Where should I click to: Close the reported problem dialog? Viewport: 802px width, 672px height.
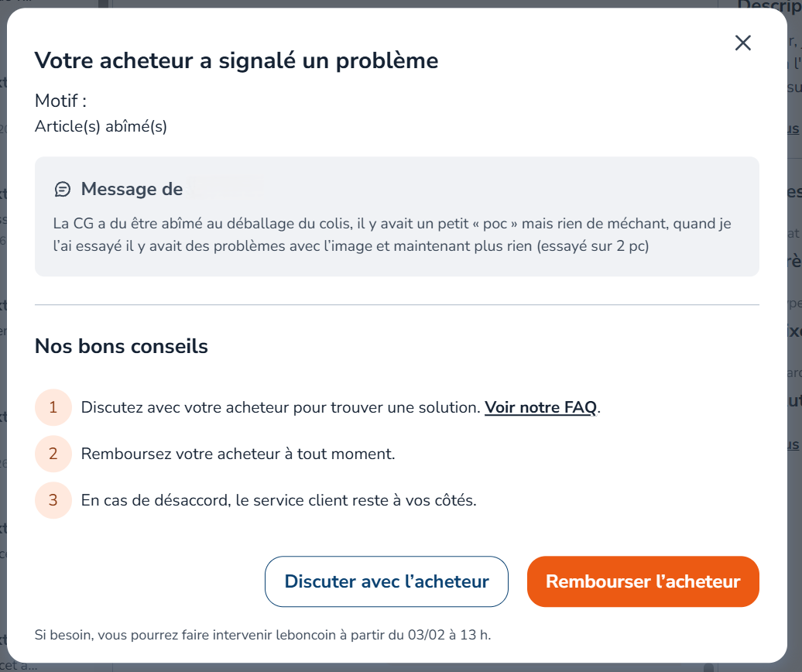743,43
